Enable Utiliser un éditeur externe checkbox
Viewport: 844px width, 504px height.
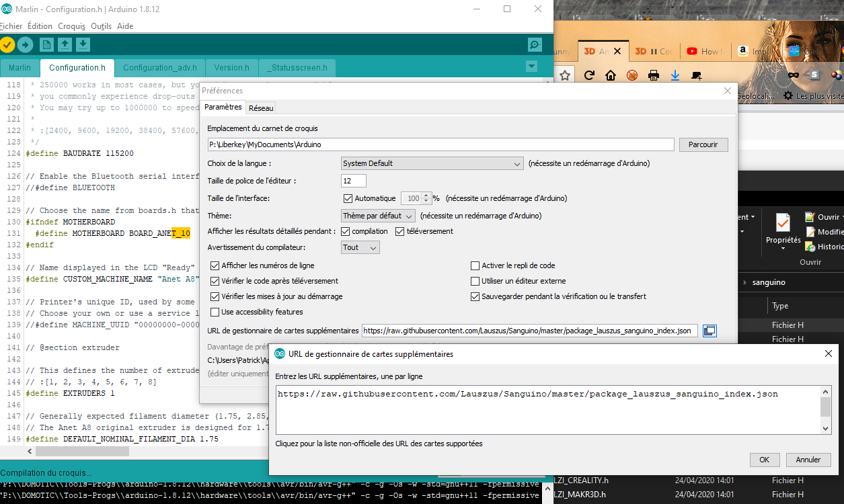tap(475, 281)
